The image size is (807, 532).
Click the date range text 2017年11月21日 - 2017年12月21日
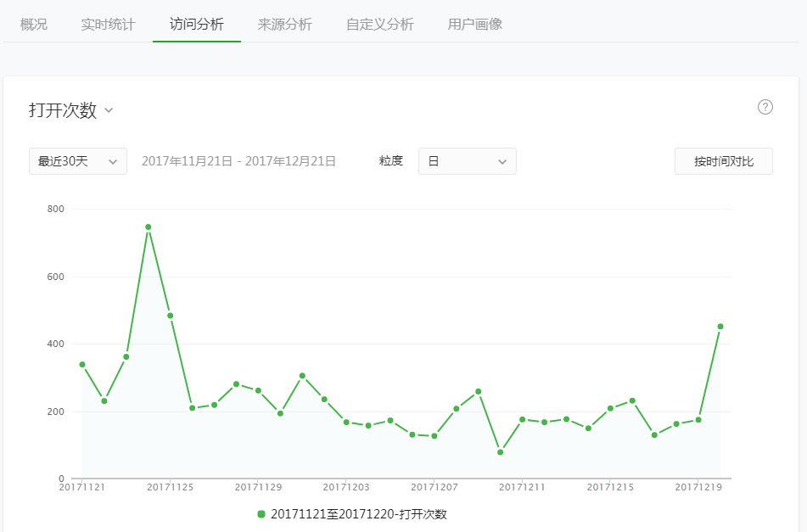tap(238, 161)
